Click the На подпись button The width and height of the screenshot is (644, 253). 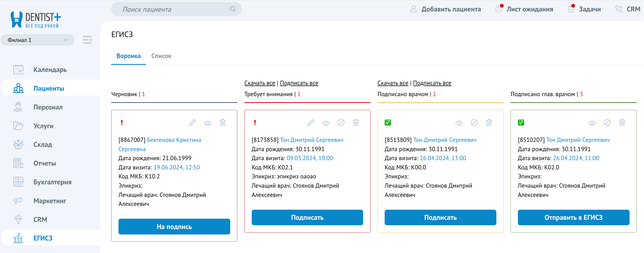tap(174, 227)
